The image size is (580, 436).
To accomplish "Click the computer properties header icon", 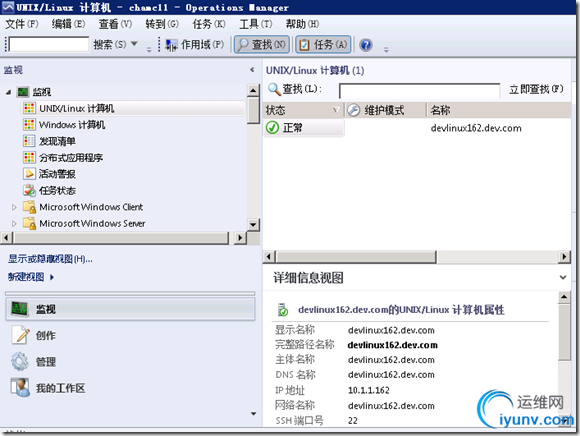I will coord(283,310).
